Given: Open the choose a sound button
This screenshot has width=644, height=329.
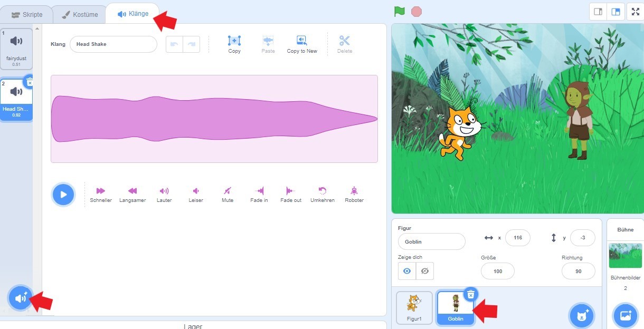Looking at the screenshot, I should point(21,298).
